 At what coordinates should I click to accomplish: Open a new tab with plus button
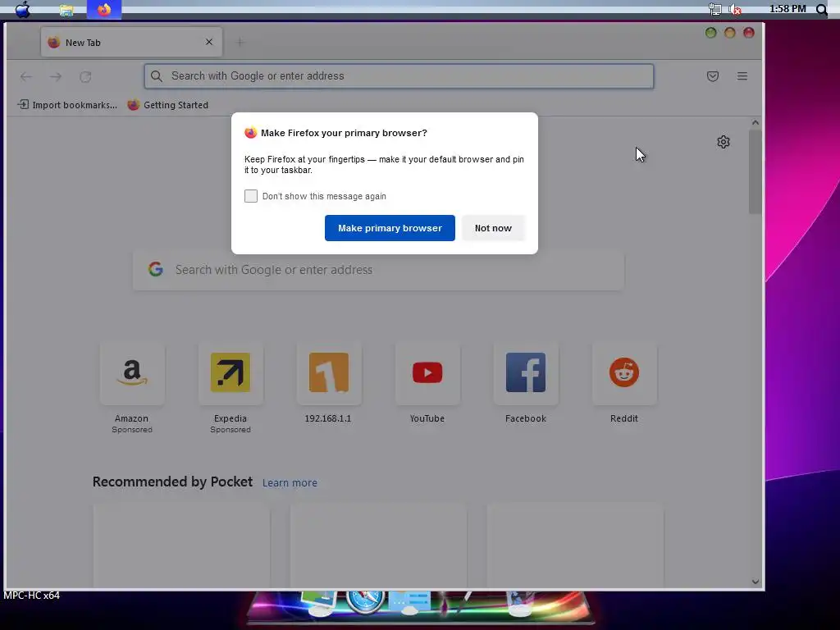240,42
